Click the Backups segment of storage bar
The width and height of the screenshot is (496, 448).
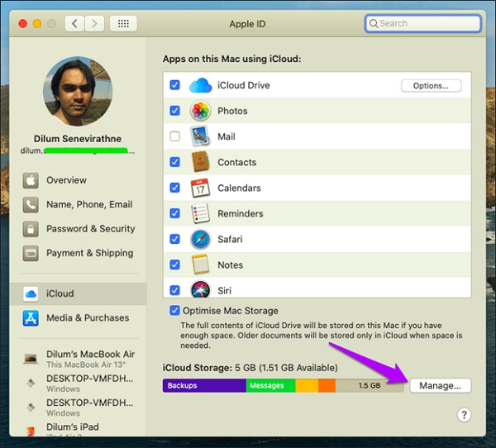[204, 386]
